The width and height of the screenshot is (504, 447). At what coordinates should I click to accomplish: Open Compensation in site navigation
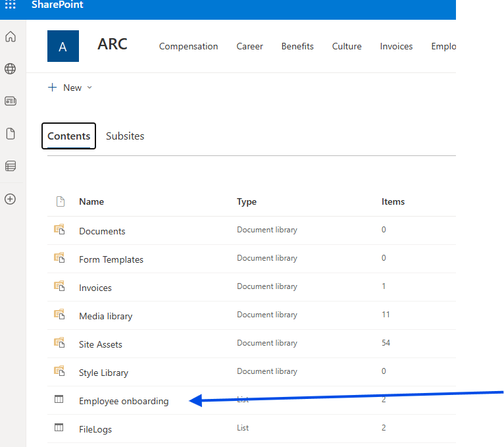pyautogui.click(x=188, y=46)
